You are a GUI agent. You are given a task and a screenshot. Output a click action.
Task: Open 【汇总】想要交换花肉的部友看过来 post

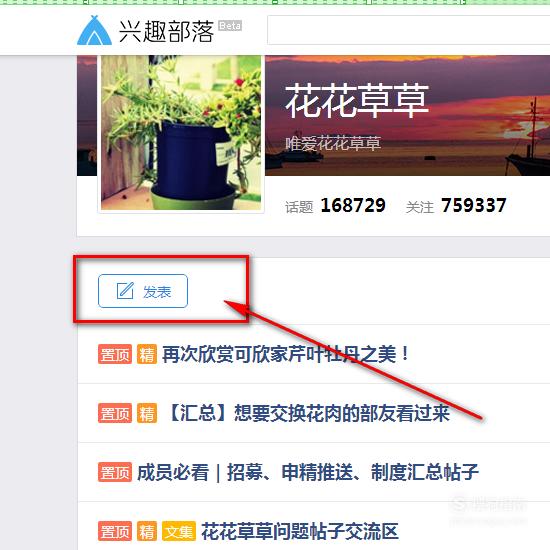pos(307,413)
